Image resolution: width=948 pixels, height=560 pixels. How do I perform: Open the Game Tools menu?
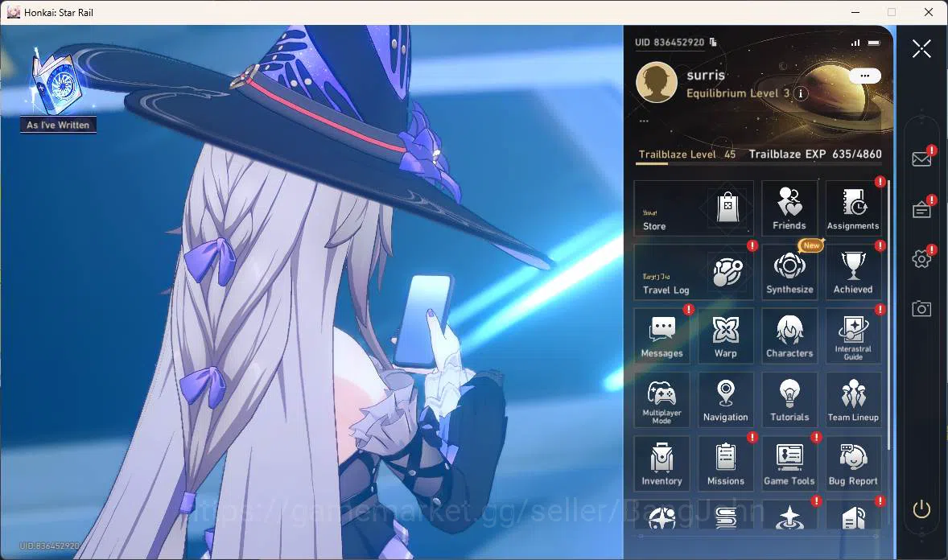(x=789, y=463)
